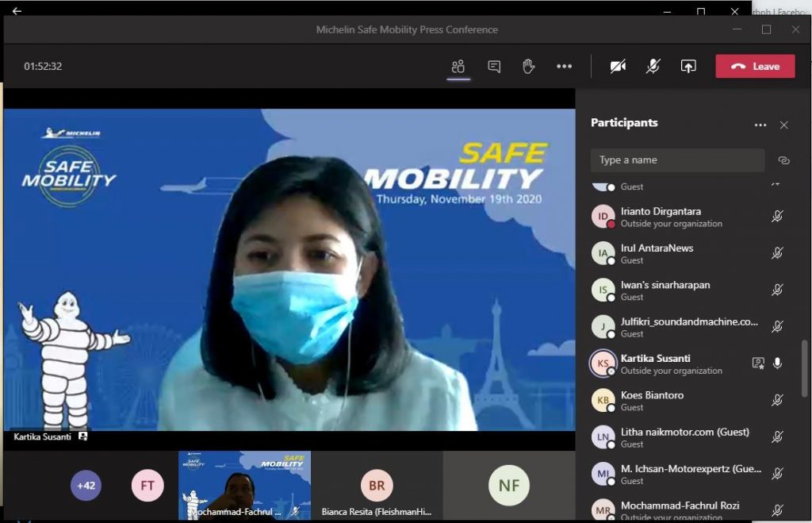The height and width of the screenshot is (523, 812).
Task: Click the back arrow at top left
Action: tap(17, 11)
